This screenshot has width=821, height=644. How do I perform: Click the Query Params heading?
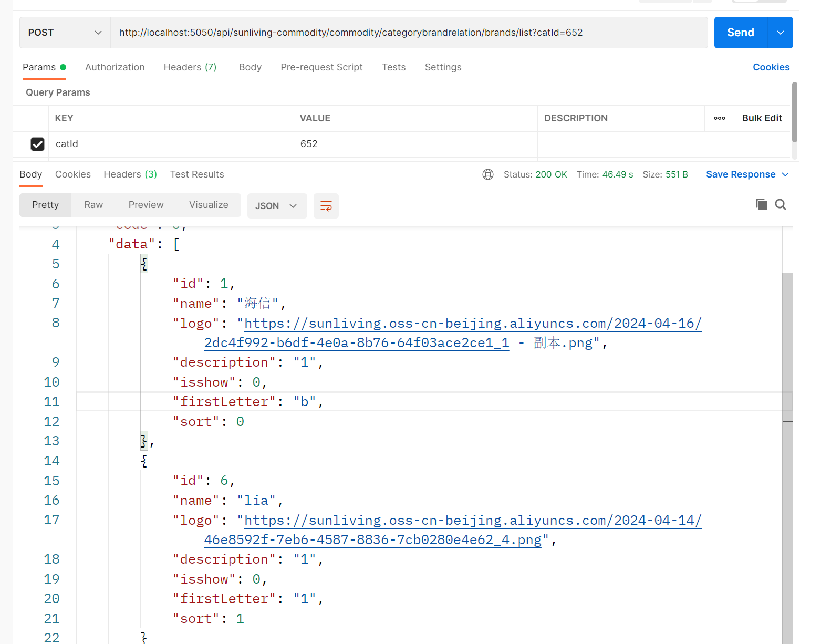(58, 92)
